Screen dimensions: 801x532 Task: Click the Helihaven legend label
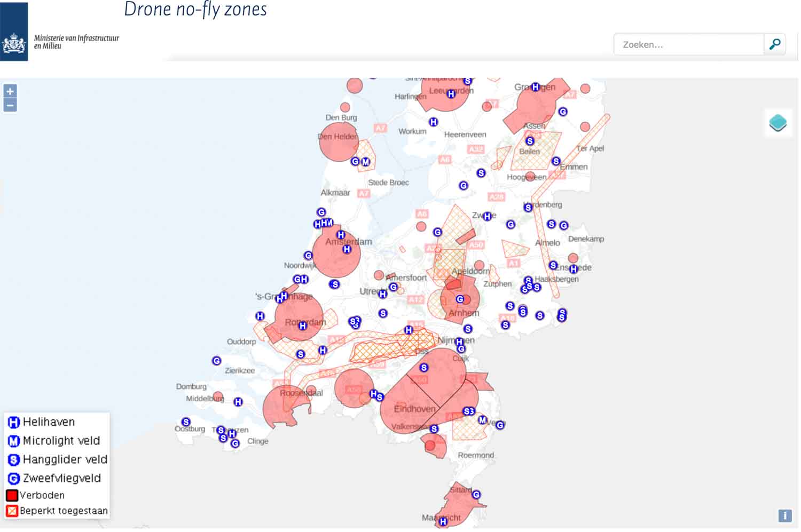tap(49, 422)
